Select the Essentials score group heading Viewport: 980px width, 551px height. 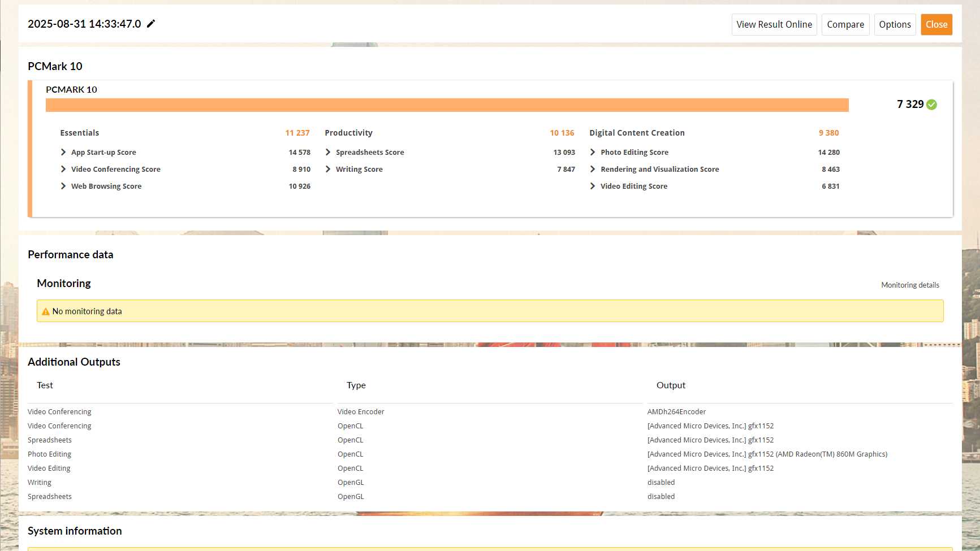pos(79,133)
